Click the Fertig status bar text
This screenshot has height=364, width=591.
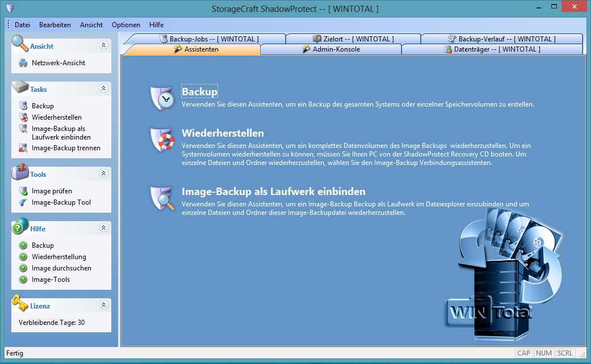[15, 353]
